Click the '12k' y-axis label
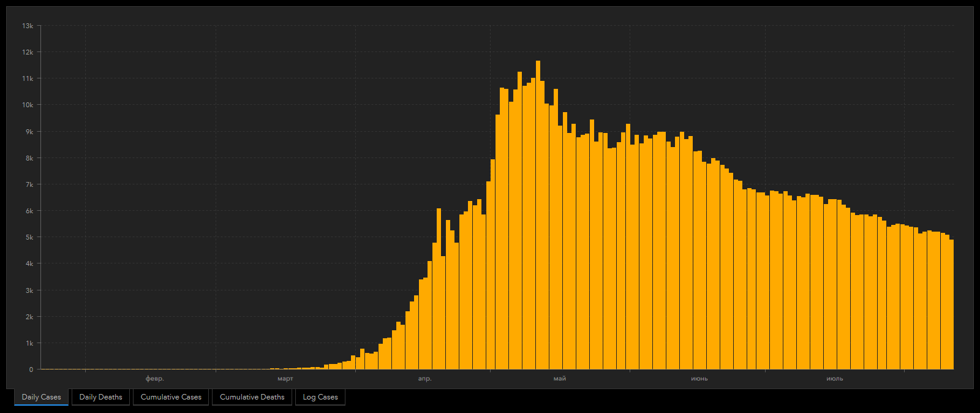The image size is (980, 413). click(28, 52)
